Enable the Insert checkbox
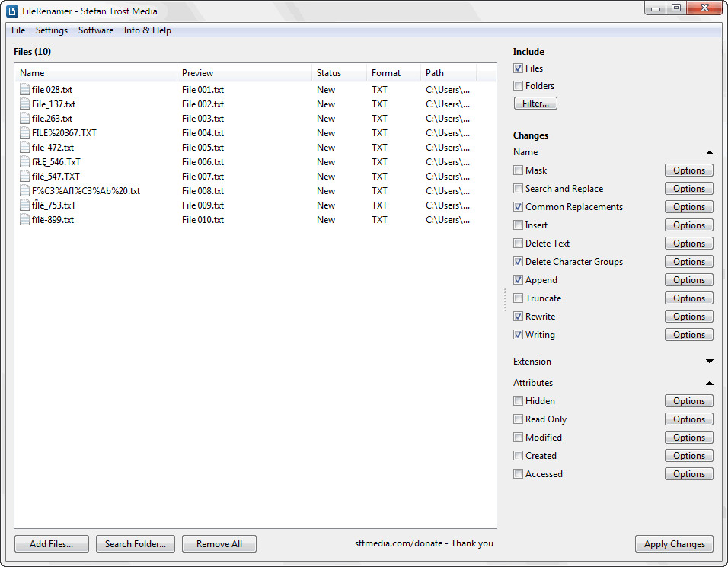 [x=518, y=225]
